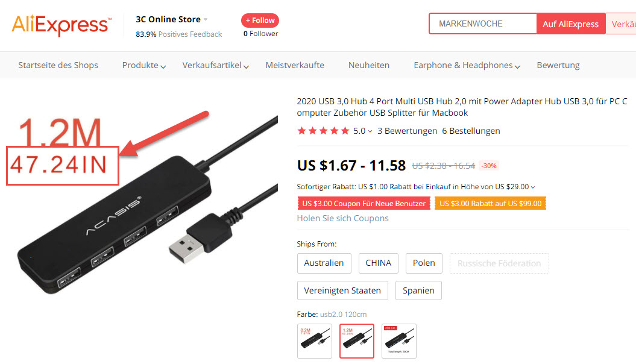Screen dimensions: 636x364
Task: Open the Meistverkaufte tab
Action: point(295,65)
